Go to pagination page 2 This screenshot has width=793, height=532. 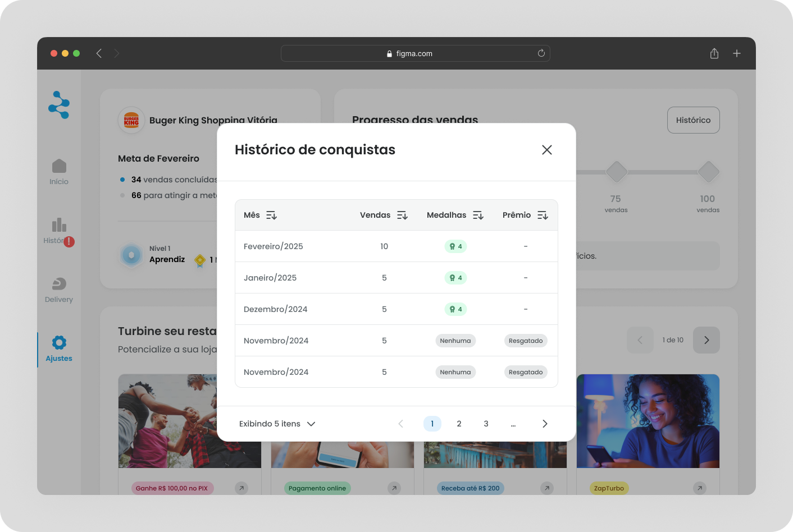coord(459,424)
